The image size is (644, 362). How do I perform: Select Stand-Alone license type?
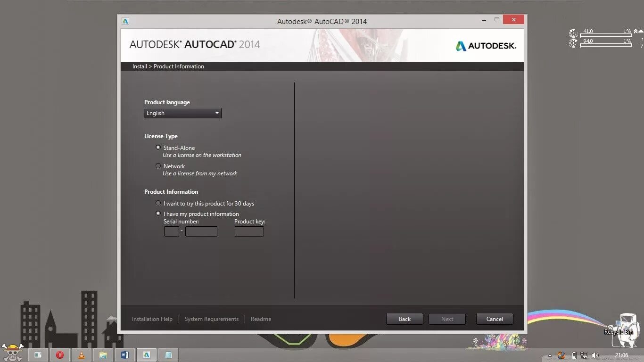tap(158, 148)
